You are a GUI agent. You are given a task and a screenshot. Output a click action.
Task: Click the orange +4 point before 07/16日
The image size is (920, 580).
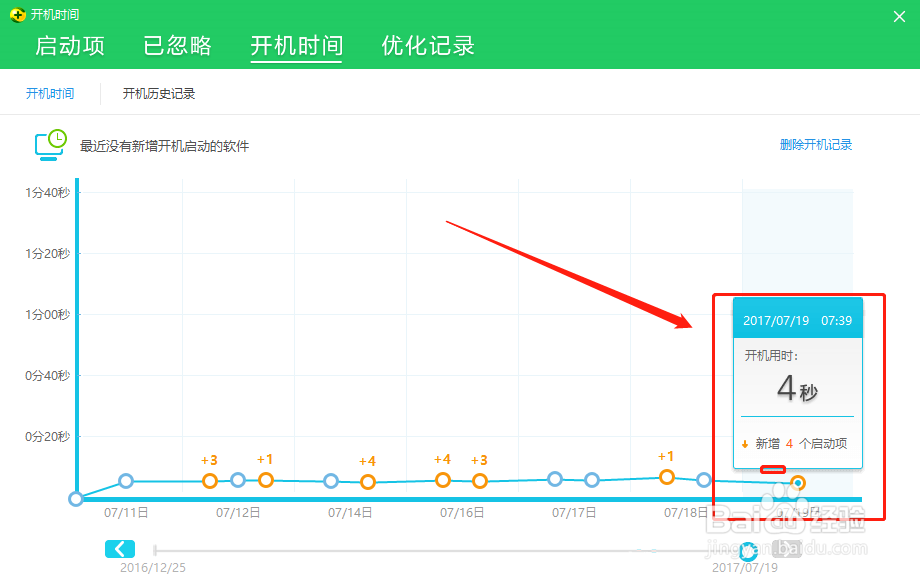click(x=443, y=480)
